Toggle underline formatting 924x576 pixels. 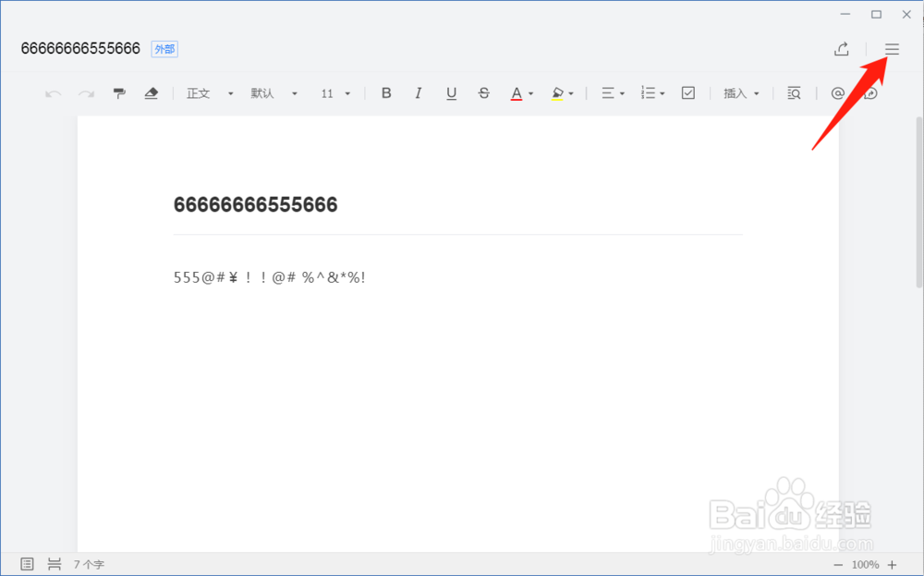[x=452, y=93]
